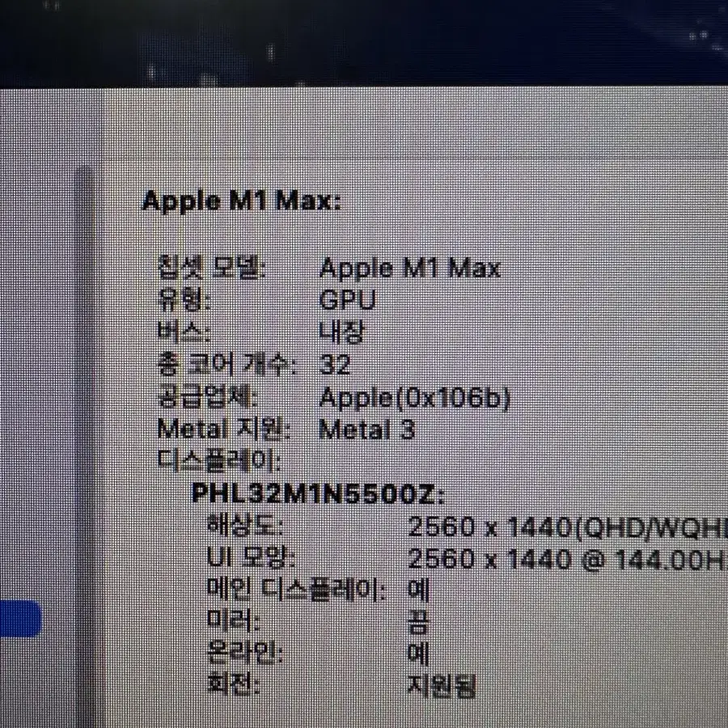The height and width of the screenshot is (728, 728).
Task: Click the core count value "32"
Action: click(x=335, y=365)
